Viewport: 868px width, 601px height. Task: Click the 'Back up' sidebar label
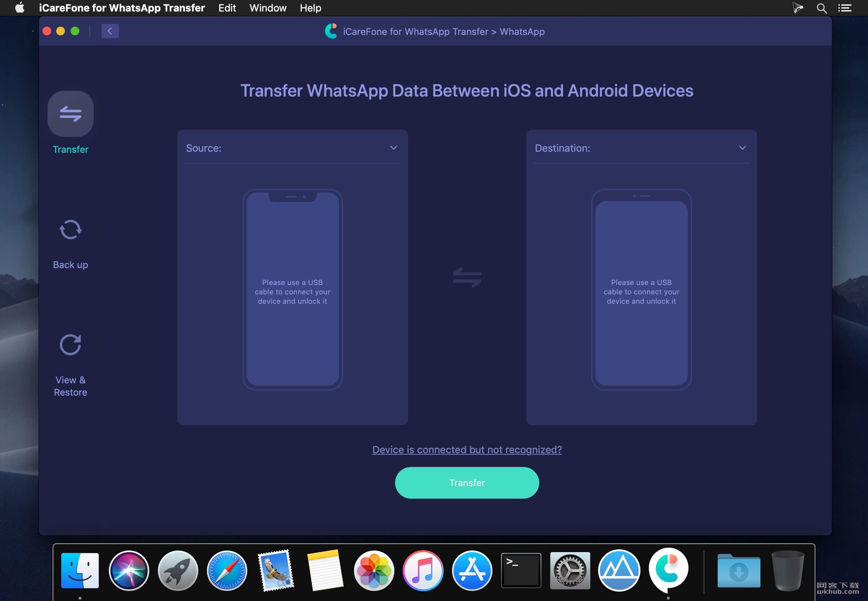click(x=70, y=265)
